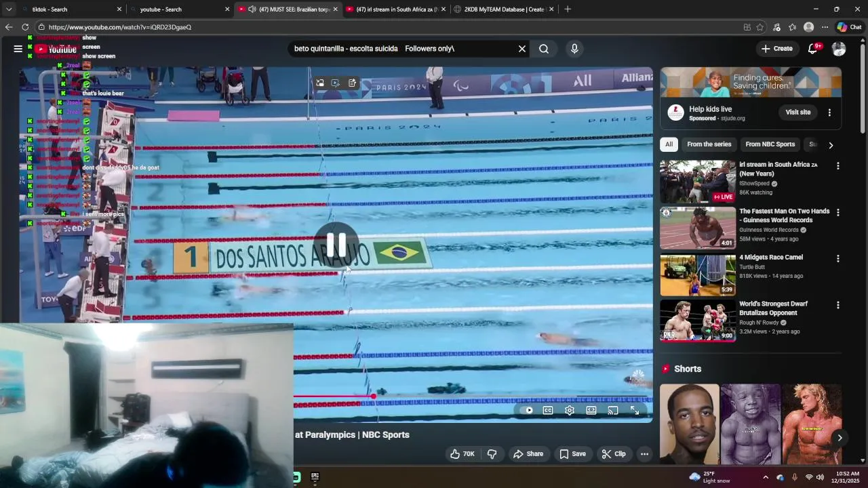
Task: Open the first Shorts thumbnail
Action: coord(690,424)
